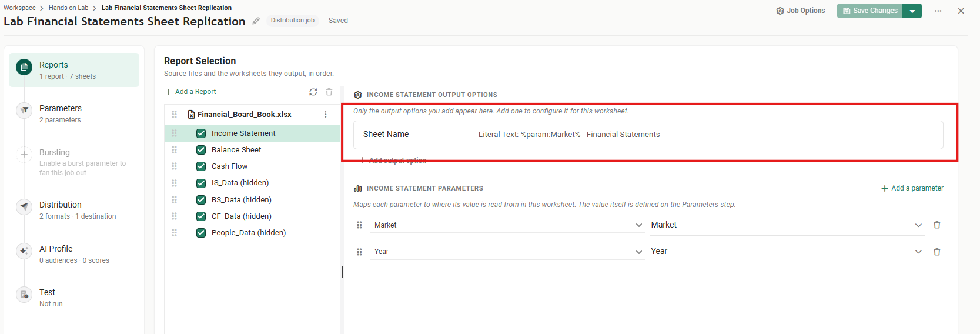Click the Sheet Name output option row
The image size is (980, 334).
[x=648, y=135]
